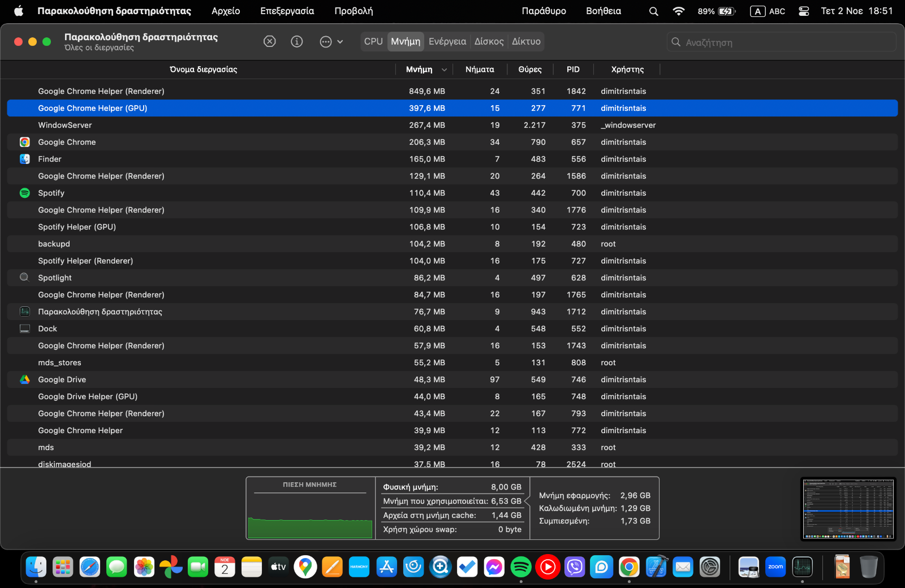The image size is (905, 588).
Task: Open Pages from the Dock
Action: click(333, 567)
